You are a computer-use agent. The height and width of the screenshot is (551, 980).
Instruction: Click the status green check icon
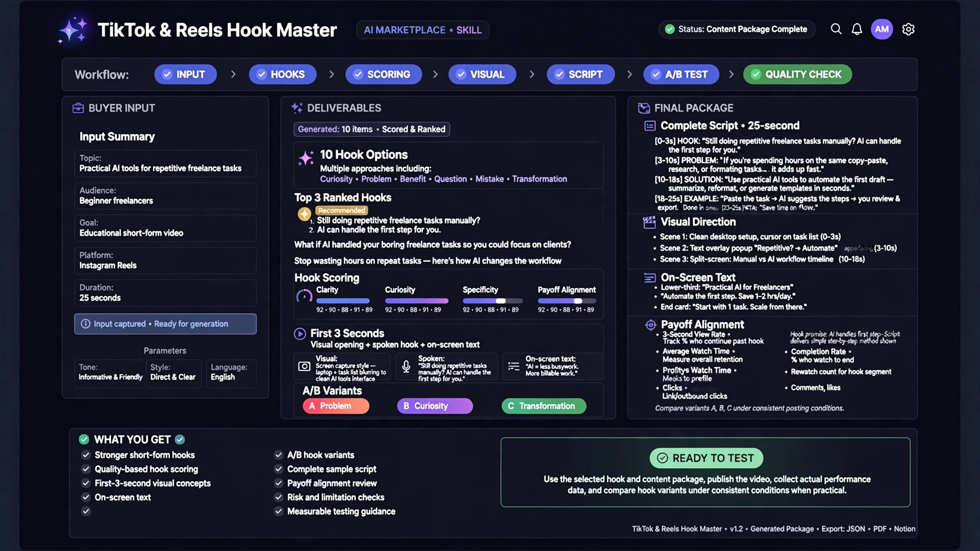pyautogui.click(x=670, y=29)
